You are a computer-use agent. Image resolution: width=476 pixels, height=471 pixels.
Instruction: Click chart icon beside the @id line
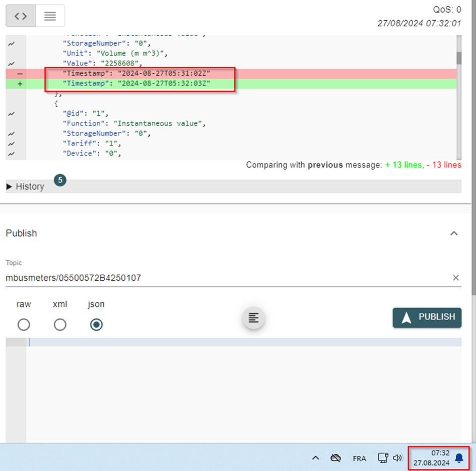pyautogui.click(x=12, y=114)
